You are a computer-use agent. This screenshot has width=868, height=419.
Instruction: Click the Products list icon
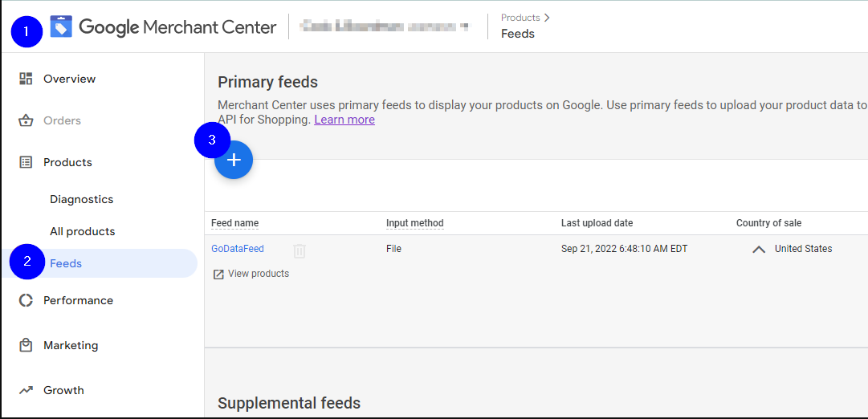coord(26,162)
